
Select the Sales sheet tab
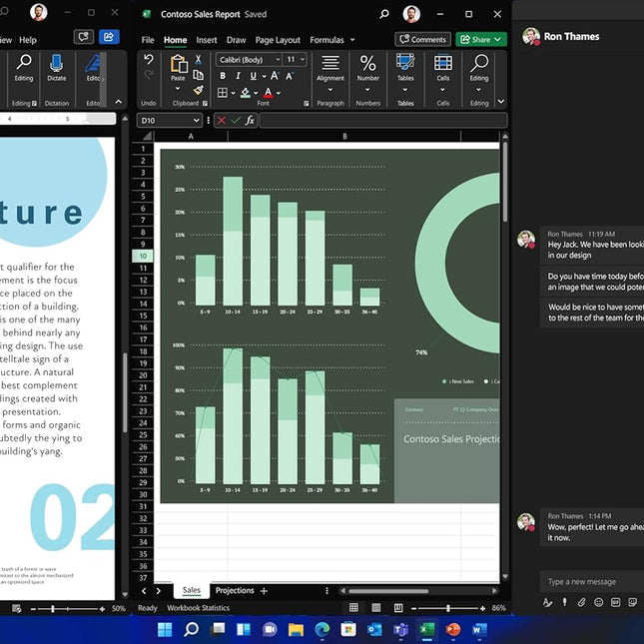[x=192, y=590]
